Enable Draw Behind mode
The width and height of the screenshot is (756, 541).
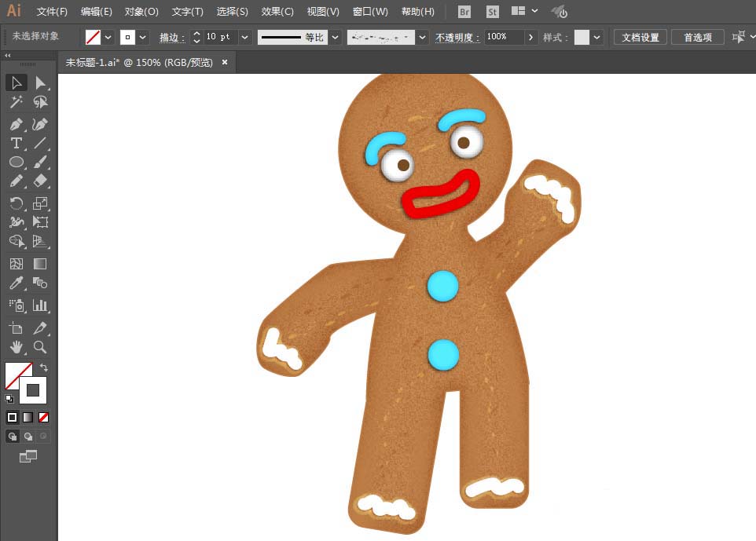coord(28,437)
